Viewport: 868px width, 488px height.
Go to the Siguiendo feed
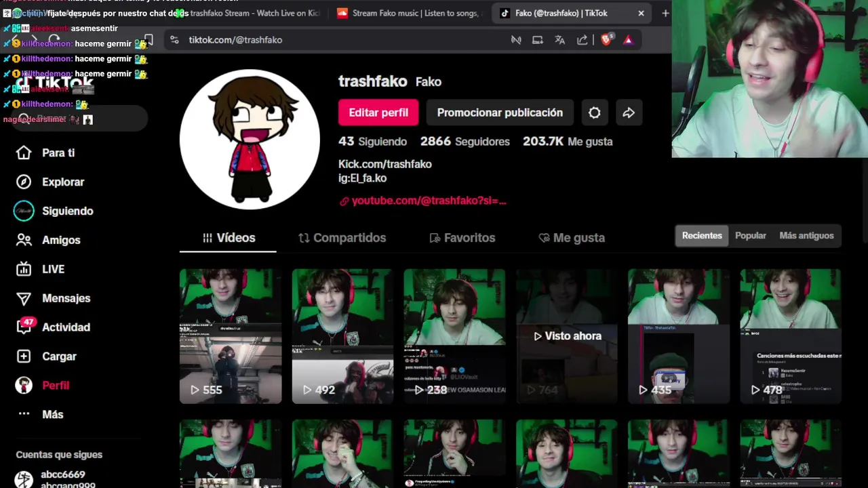coord(54,211)
